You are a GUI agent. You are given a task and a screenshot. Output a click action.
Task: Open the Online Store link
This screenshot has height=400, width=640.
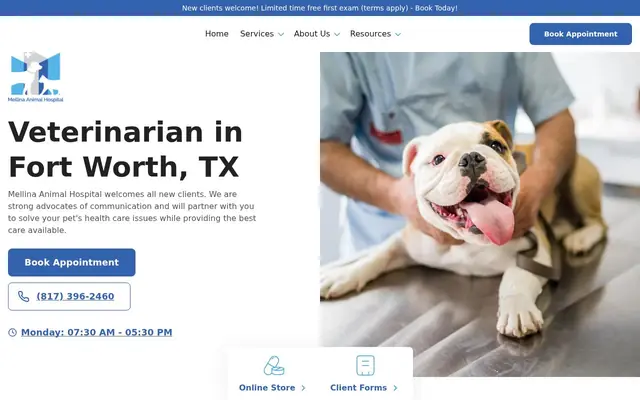coord(267,388)
